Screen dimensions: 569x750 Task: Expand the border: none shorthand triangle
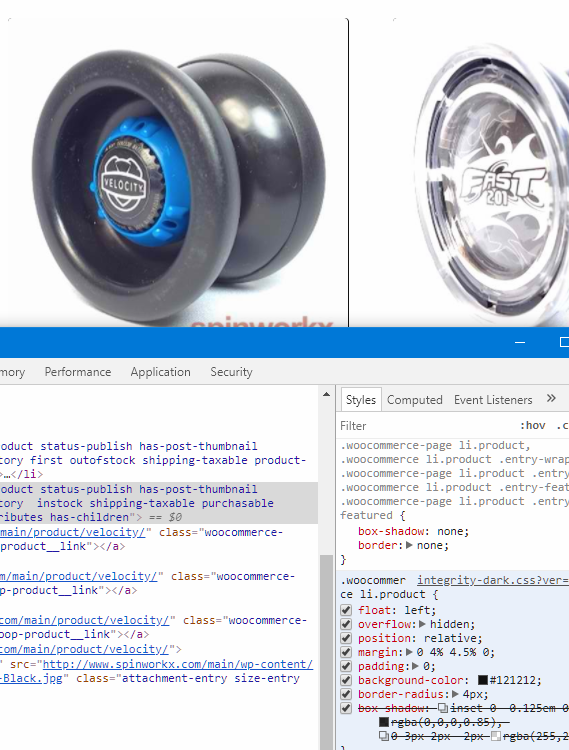409,545
